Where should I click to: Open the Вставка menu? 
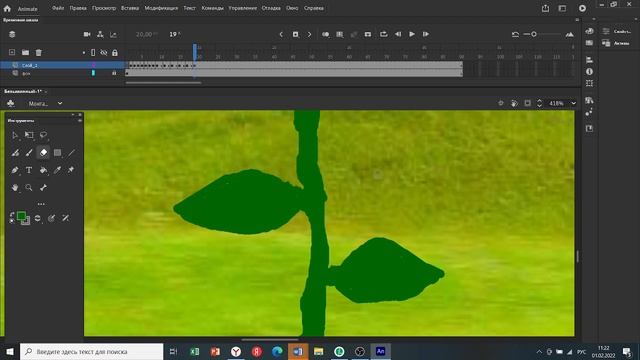130,8
